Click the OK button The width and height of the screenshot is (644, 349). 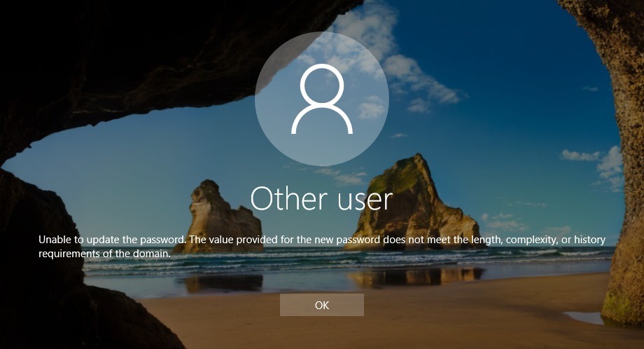point(321,305)
